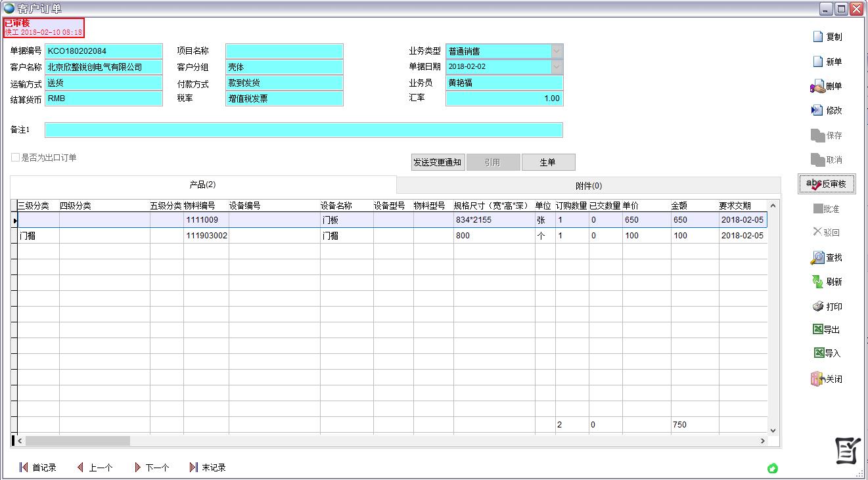Create a new order with 新单
Image resolution: width=868 pixels, height=480 pixels.
[x=818, y=62]
